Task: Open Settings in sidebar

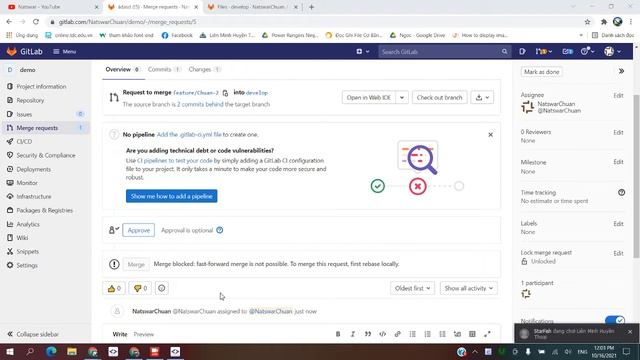Action: click(27, 265)
